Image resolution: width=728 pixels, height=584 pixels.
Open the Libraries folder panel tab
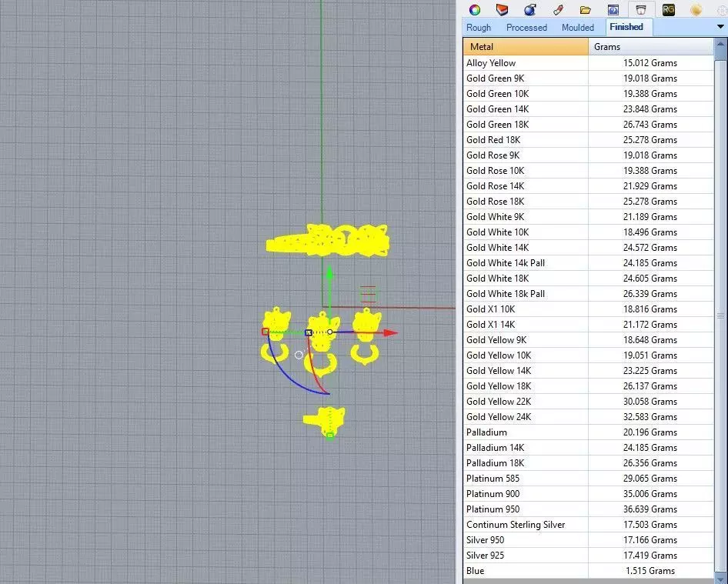(x=586, y=10)
